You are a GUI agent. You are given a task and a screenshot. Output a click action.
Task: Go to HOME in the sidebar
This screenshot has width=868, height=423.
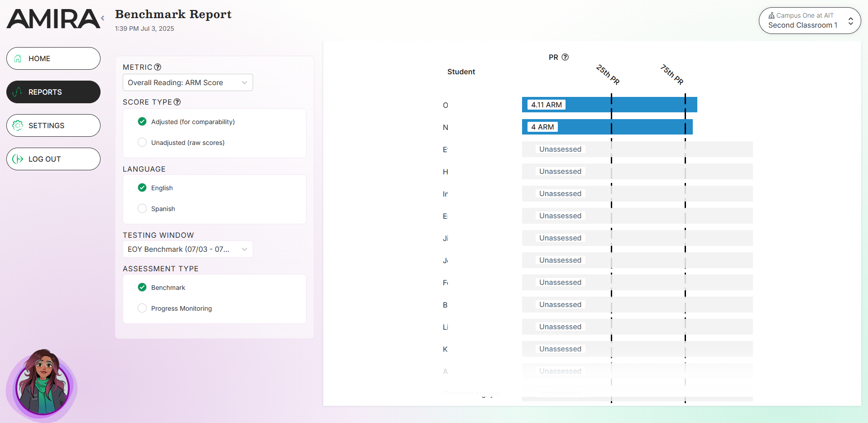tap(53, 58)
